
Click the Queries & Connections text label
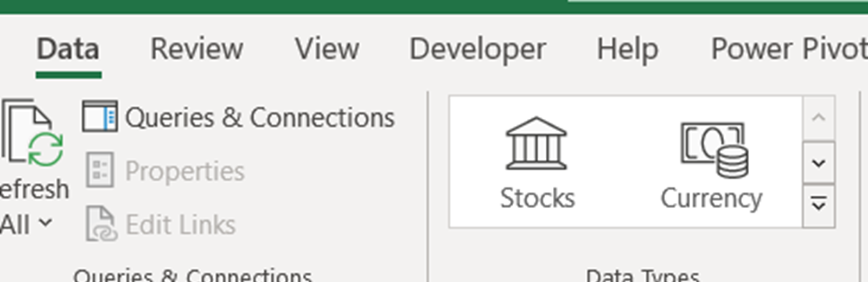pos(260,118)
